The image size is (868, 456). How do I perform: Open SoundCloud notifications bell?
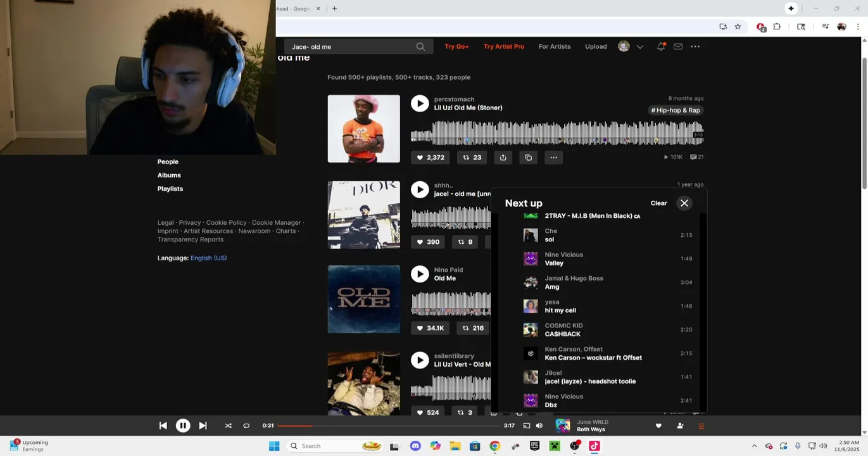(661, 47)
